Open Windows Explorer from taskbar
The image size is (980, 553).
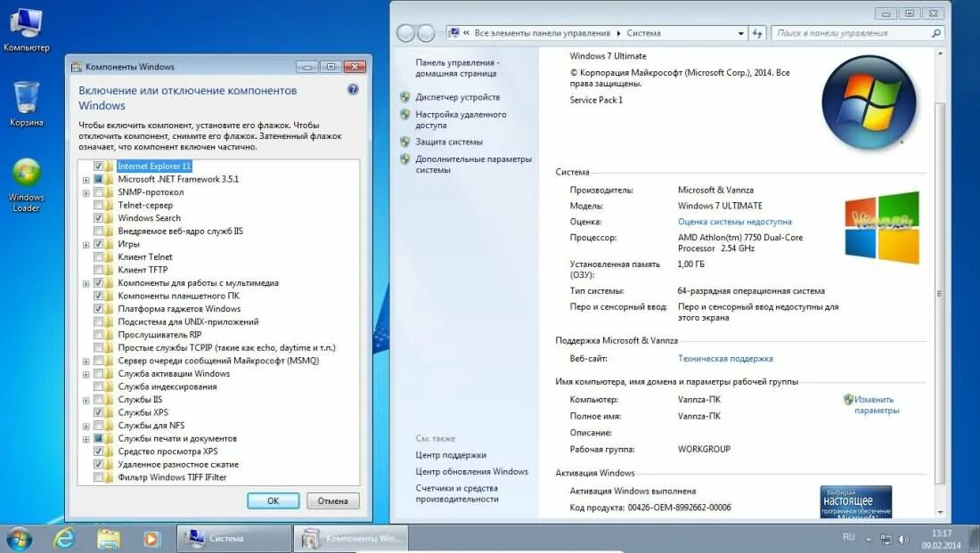pos(108,539)
